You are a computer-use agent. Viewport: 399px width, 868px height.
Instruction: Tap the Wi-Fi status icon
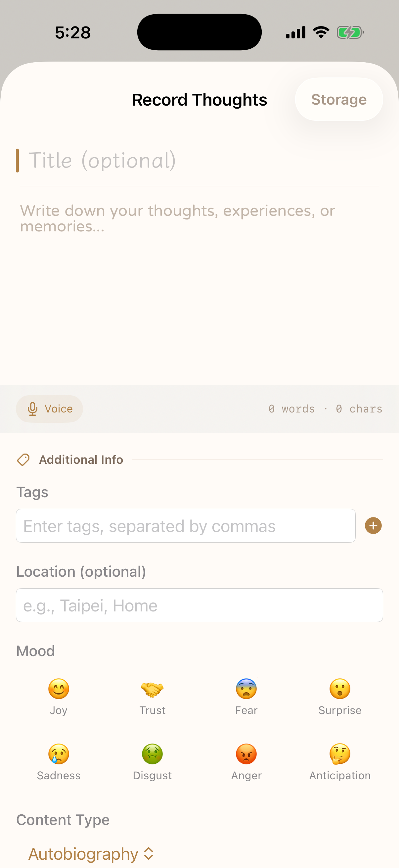point(321,33)
